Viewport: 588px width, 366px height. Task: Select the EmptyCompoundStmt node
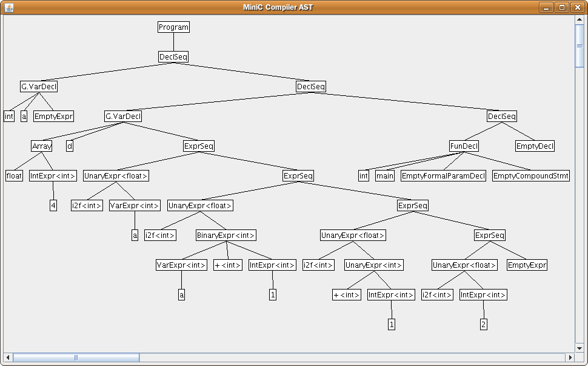530,176
